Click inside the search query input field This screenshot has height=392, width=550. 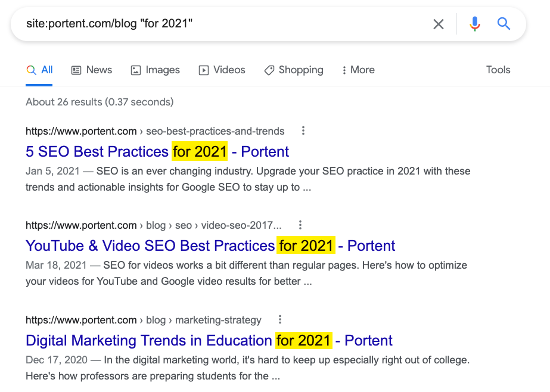(225, 24)
